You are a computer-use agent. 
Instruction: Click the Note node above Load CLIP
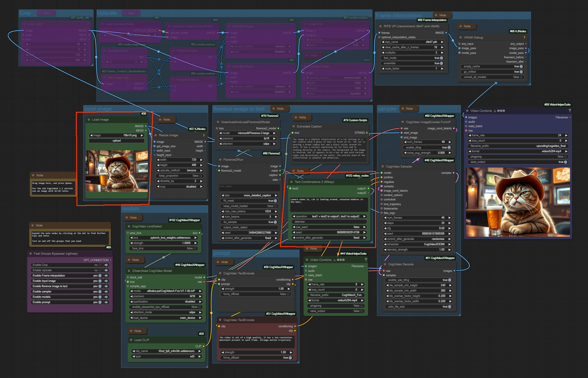138,331
